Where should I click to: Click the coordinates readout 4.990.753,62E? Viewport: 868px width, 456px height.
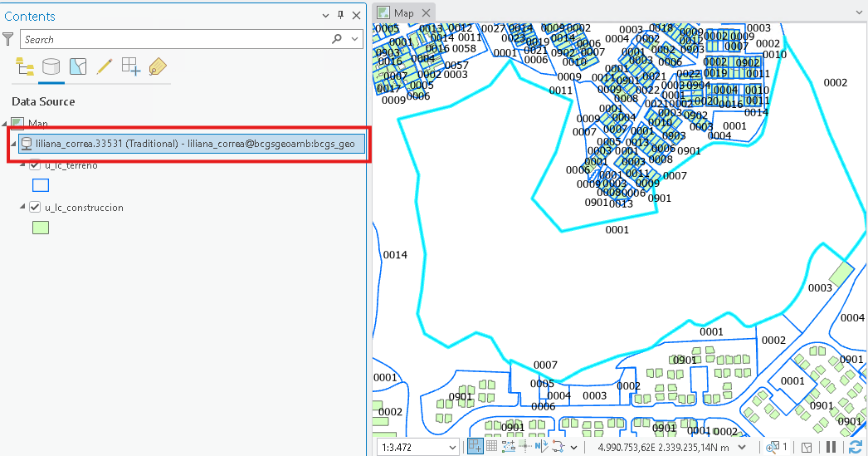click(x=663, y=447)
